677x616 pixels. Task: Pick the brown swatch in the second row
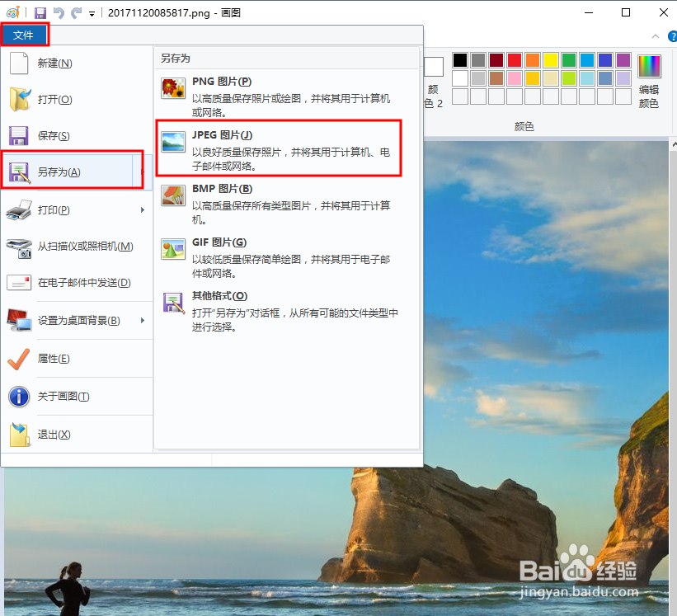coord(496,78)
